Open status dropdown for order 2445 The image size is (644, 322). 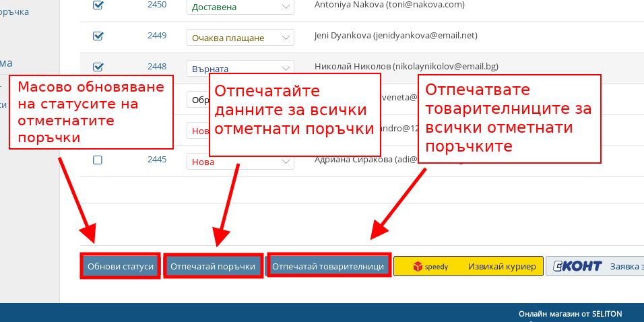click(240, 162)
